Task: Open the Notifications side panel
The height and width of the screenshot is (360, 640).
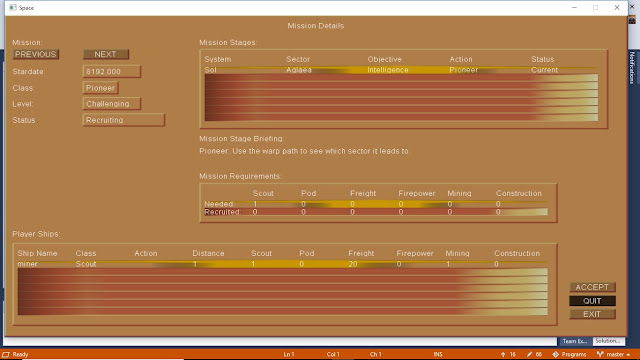Action: 632,68
